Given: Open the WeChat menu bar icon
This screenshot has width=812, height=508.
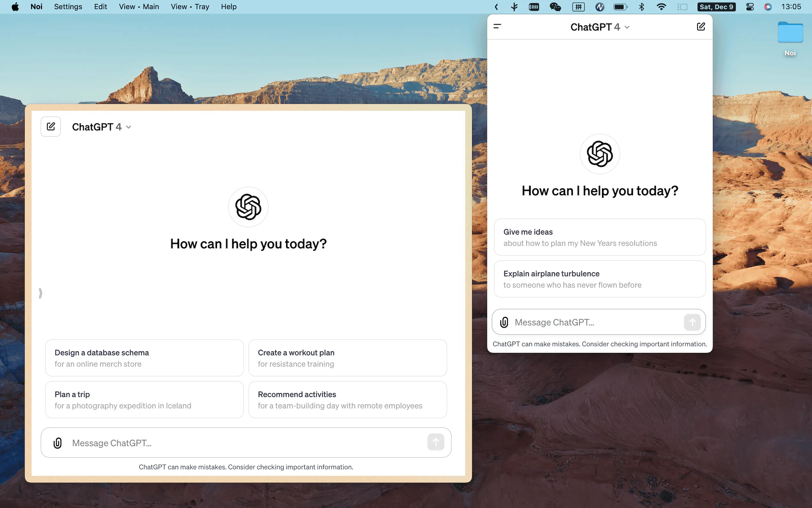Looking at the screenshot, I should click(555, 7).
